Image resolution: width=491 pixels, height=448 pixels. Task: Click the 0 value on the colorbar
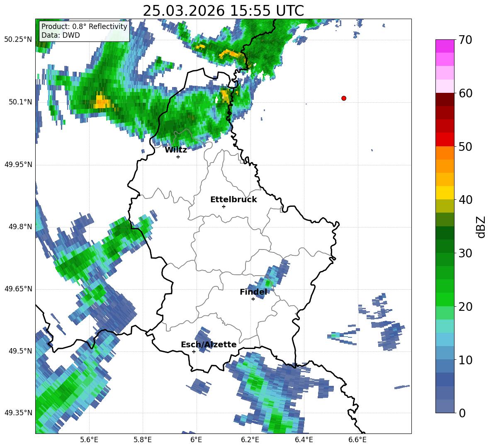(462, 413)
